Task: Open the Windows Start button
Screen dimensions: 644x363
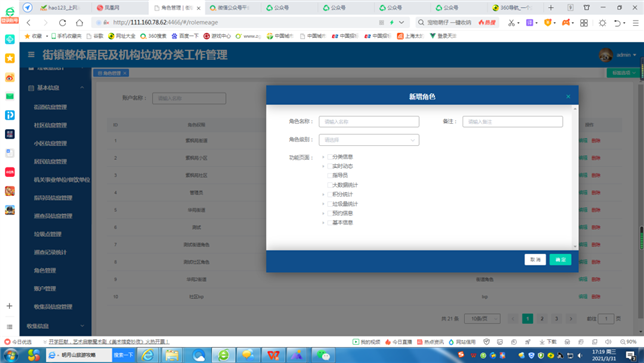Action: click(x=10, y=355)
